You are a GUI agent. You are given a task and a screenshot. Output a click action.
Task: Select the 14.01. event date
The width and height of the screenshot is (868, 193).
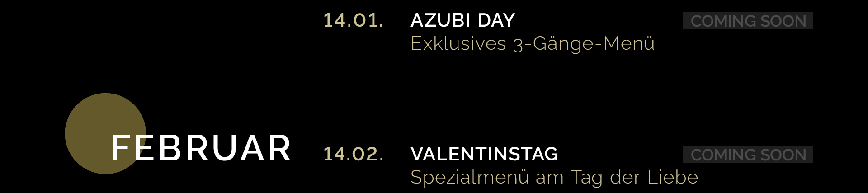(353, 20)
